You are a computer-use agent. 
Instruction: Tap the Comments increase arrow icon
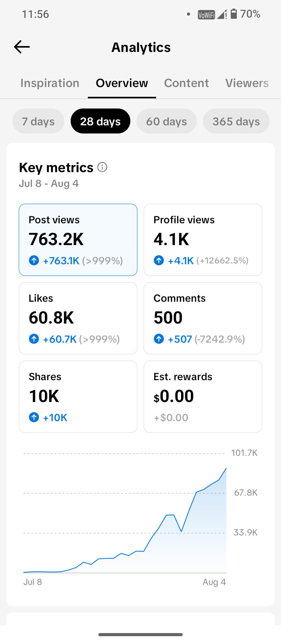[x=159, y=339]
